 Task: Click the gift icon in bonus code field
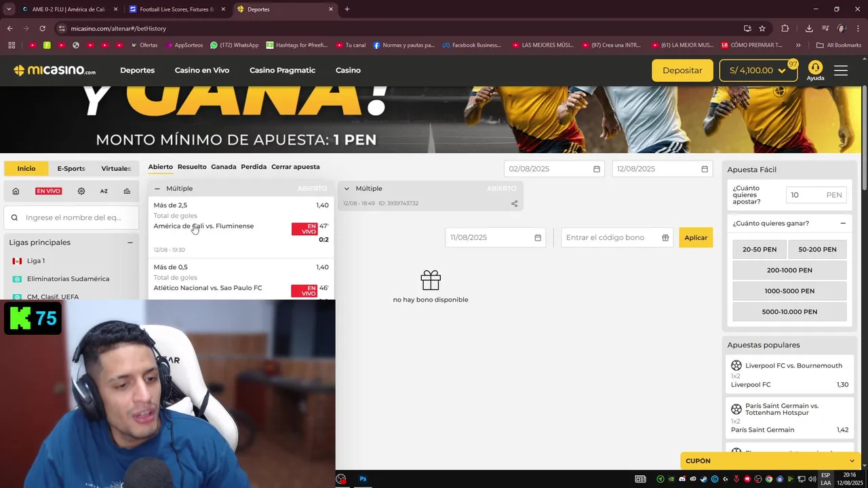coord(665,238)
